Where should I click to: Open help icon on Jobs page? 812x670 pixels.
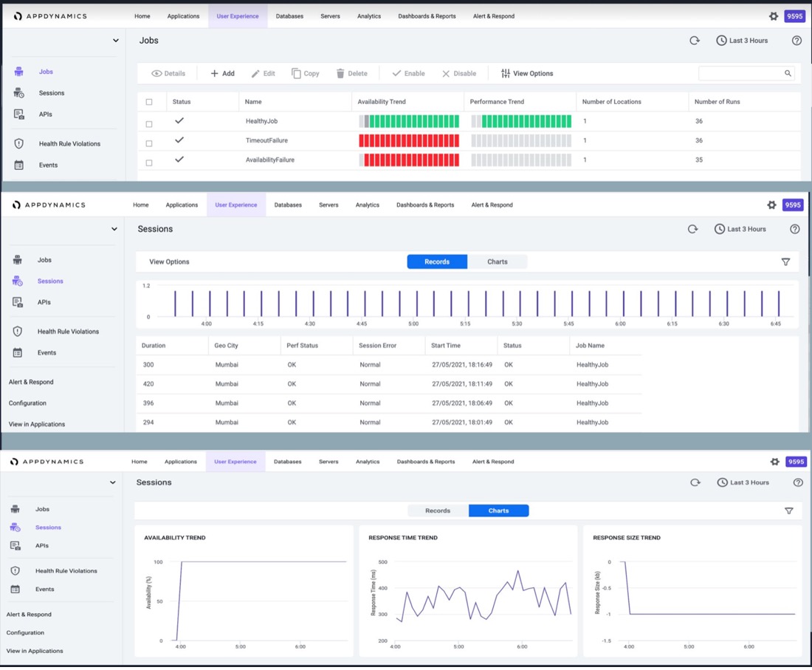tap(796, 41)
